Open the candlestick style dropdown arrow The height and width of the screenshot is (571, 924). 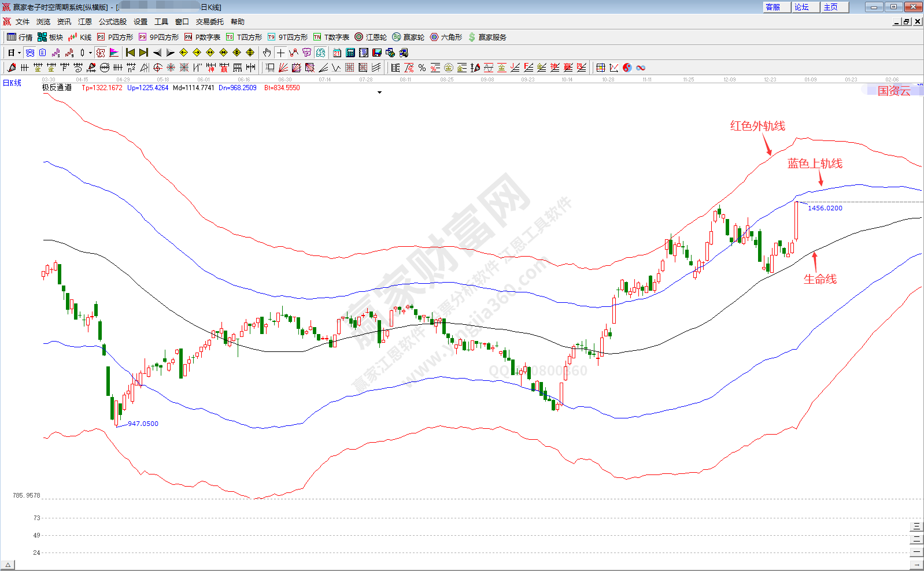coord(90,53)
